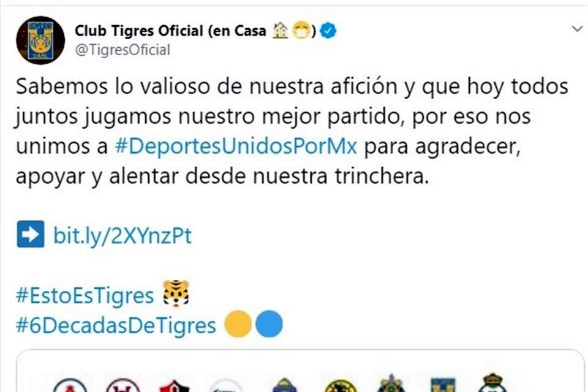Click the tiger face emoji
Image resolution: width=588 pixels, height=392 pixels.
(176, 293)
